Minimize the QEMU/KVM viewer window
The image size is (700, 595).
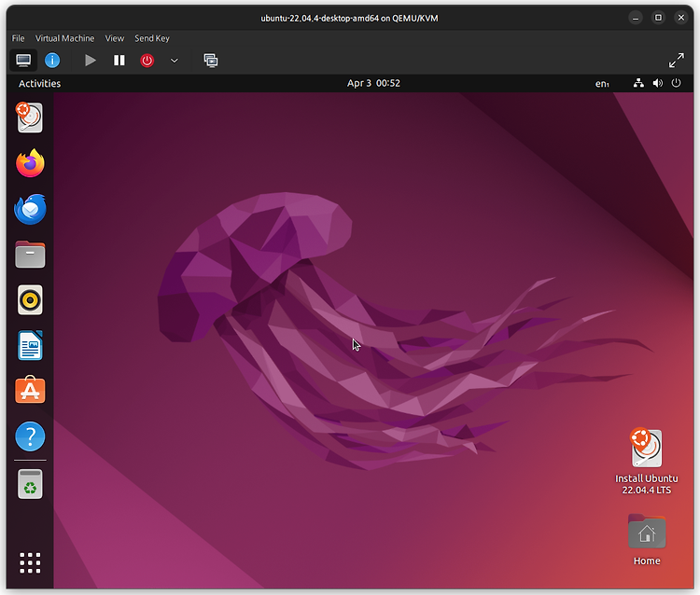coord(636,18)
